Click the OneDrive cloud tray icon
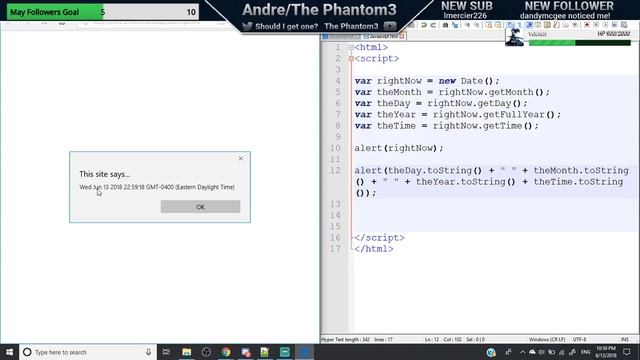The image size is (640, 360). coord(532,352)
